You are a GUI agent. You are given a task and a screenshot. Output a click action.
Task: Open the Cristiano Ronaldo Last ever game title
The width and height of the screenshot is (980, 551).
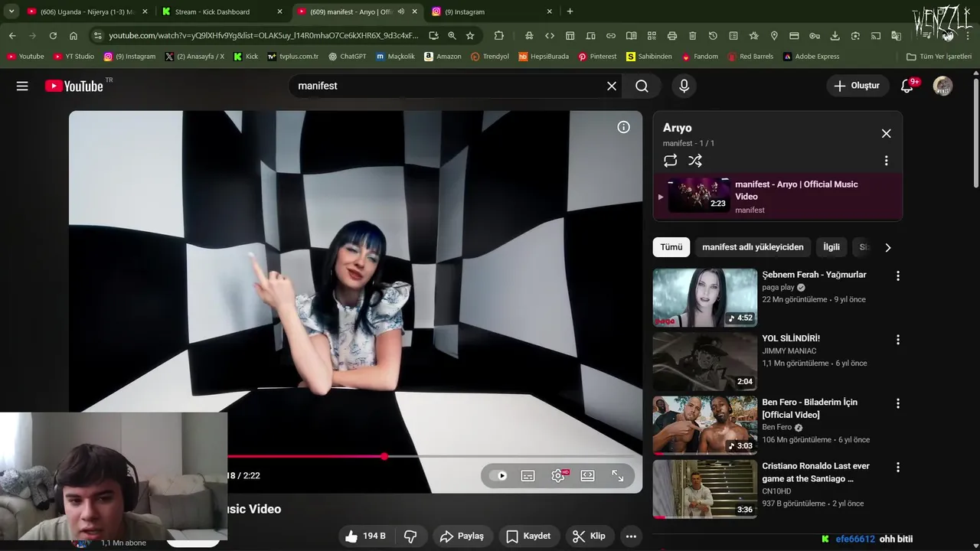click(x=815, y=472)
